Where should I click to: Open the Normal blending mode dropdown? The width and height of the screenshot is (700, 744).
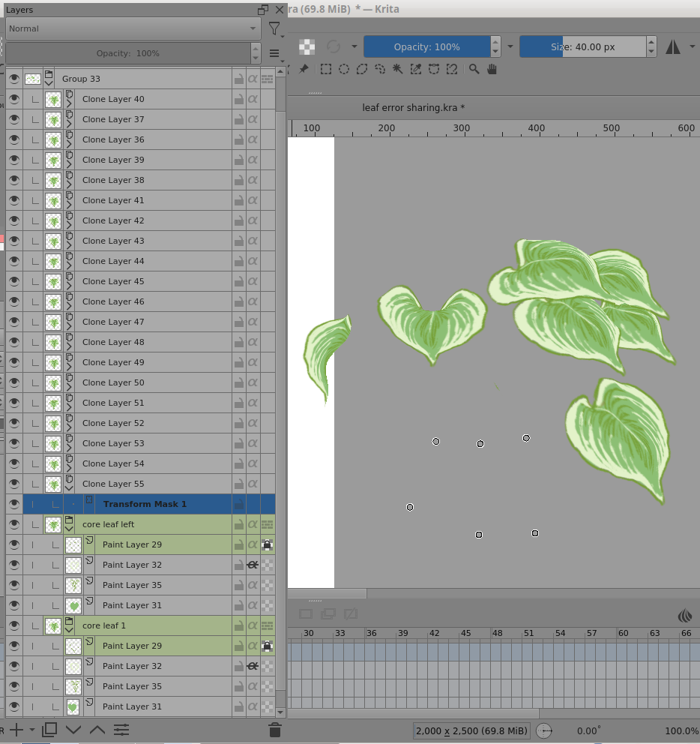tap(133, 28)
